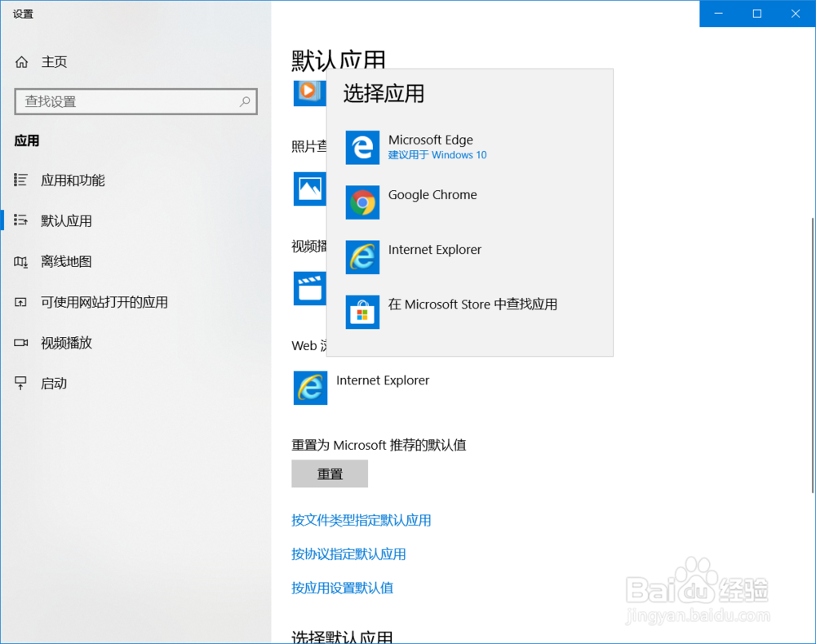Click the vertical scrollbar of settings page
Screen dimensions: 816x644
pos(813,355)
